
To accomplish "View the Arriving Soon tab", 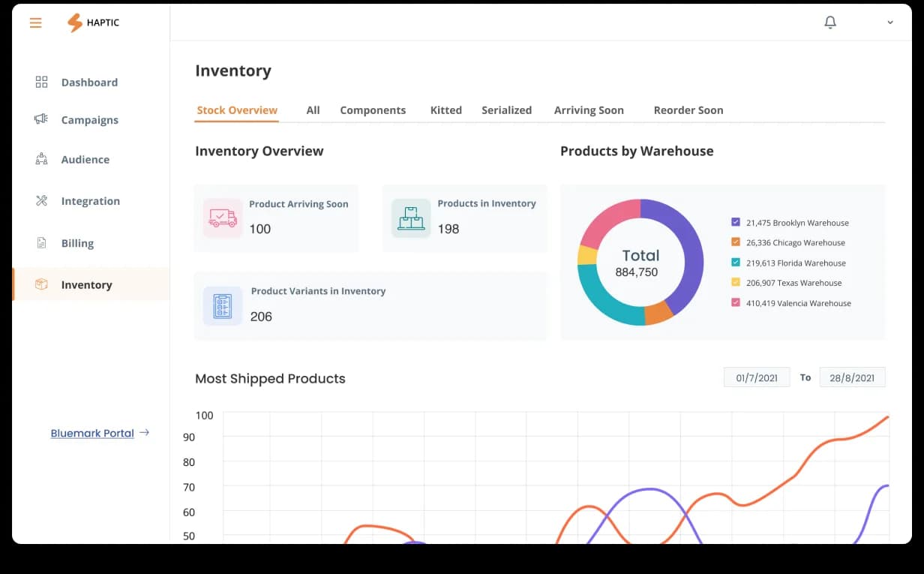I will [589, 110].
